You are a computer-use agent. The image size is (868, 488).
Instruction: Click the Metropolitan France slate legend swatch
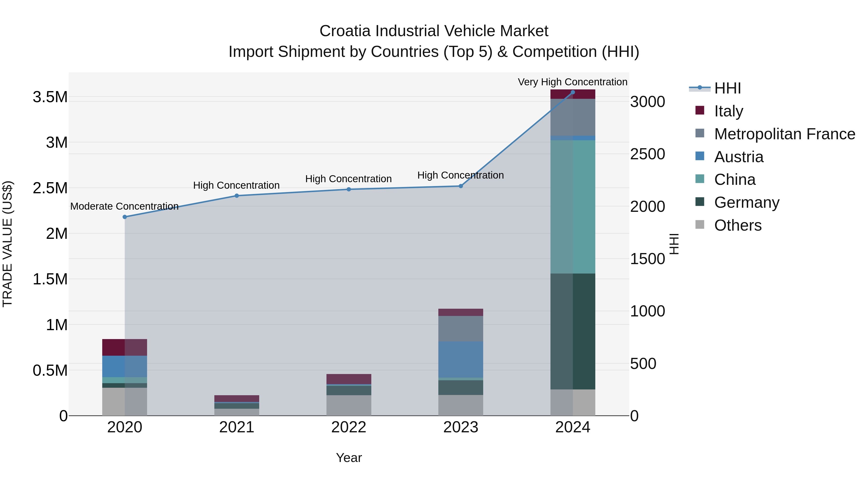(x=699, y=133)
